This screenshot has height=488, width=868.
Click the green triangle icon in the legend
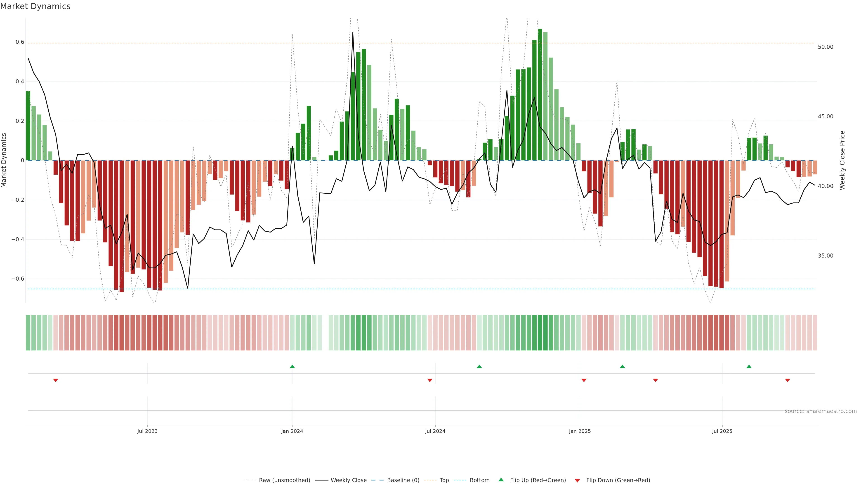pos(501,480)
